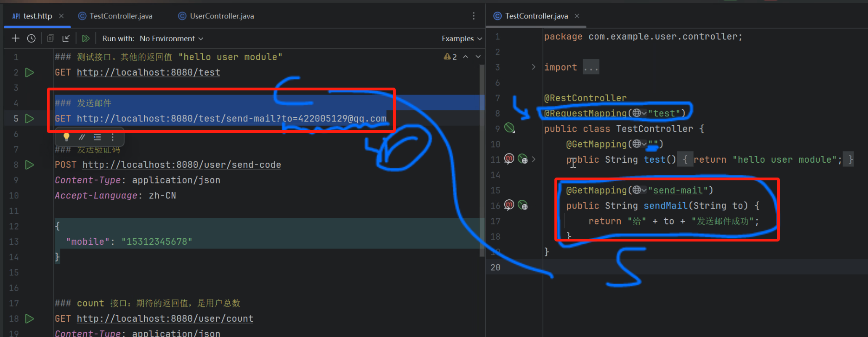Open the send-mail URL link

click(x=231, y=119)
